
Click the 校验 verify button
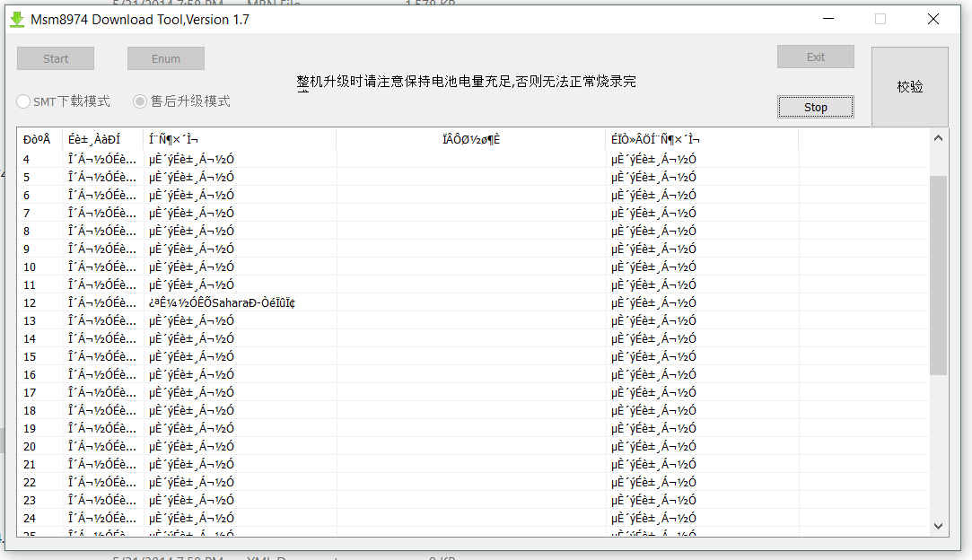[909, 87]
